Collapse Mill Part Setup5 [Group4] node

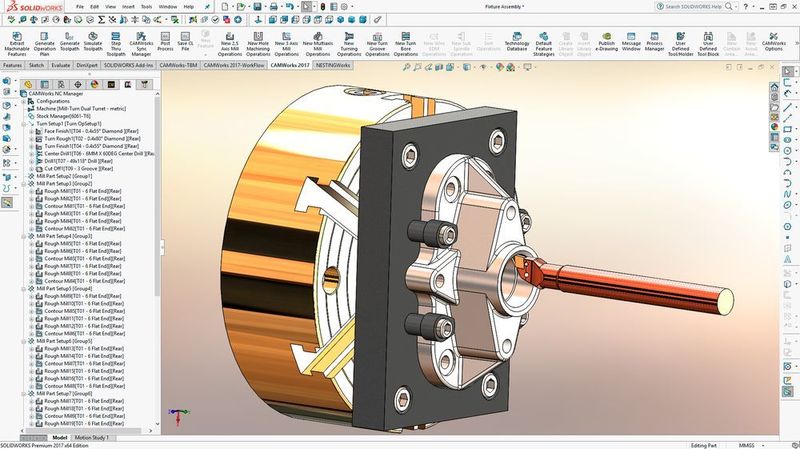click(x=24, y=289)
